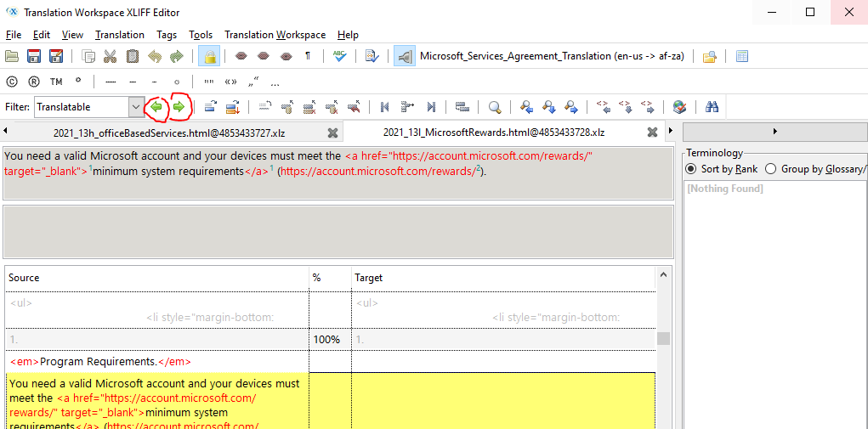Select the Program Requirements source segment
Screen dimensions: 868x429
(x=157, y=362)
